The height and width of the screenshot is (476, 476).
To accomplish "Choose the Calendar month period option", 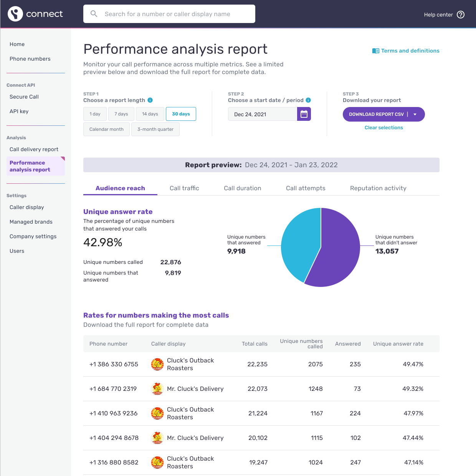I will pos(106,129).
